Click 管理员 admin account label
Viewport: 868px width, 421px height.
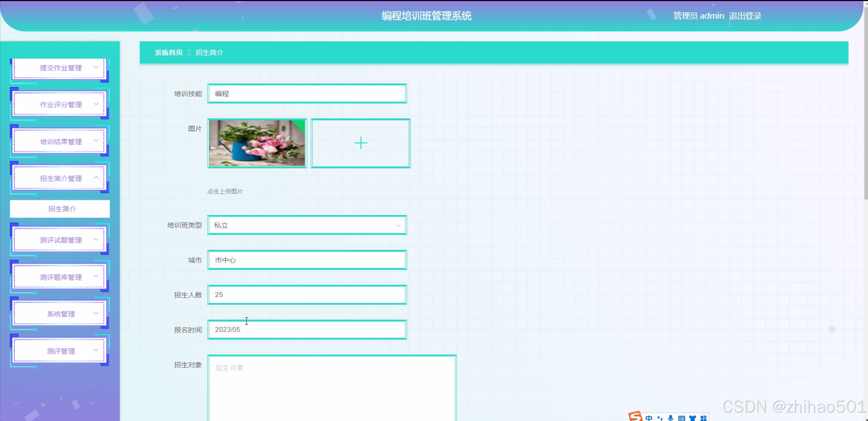point(699,16)
